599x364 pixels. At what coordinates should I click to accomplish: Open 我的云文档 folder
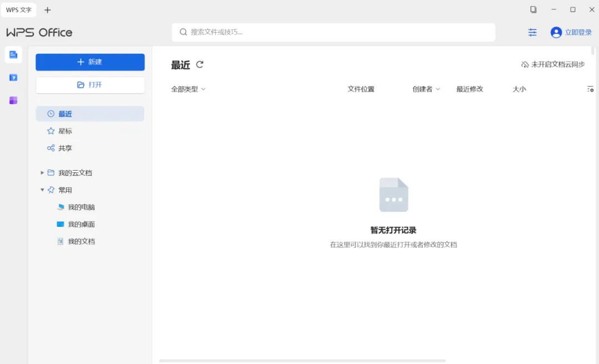[75, 173]
